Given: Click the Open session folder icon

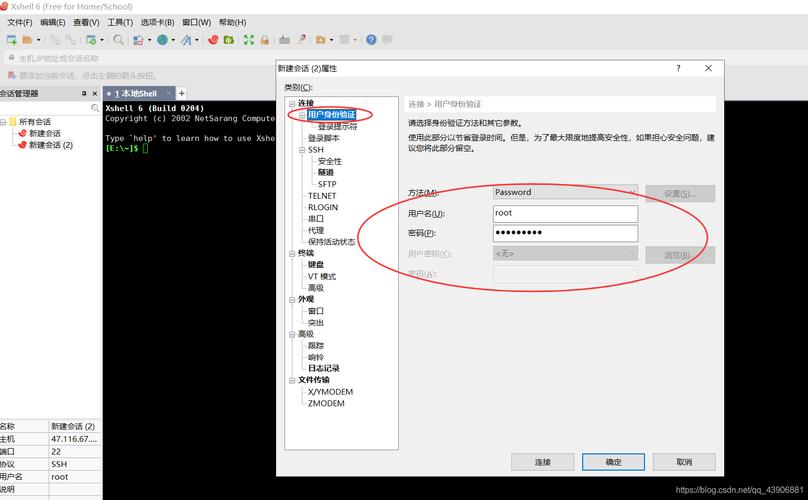Looking at the screenshot, I should (27, 40).
